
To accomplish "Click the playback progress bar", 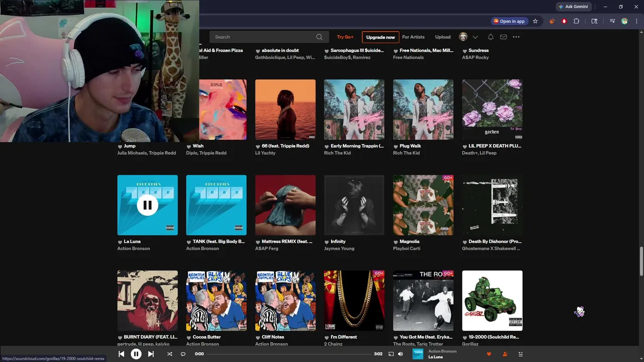I will pyautogui.click(x=289, y=354).
